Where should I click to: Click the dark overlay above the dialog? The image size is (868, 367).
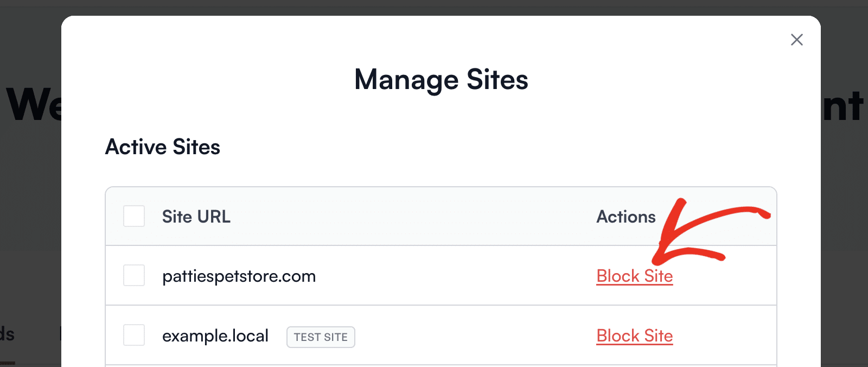[434, 7]
